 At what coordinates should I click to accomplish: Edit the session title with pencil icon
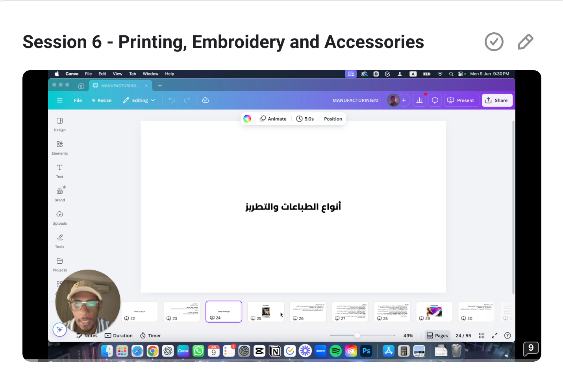click(525, 42)
